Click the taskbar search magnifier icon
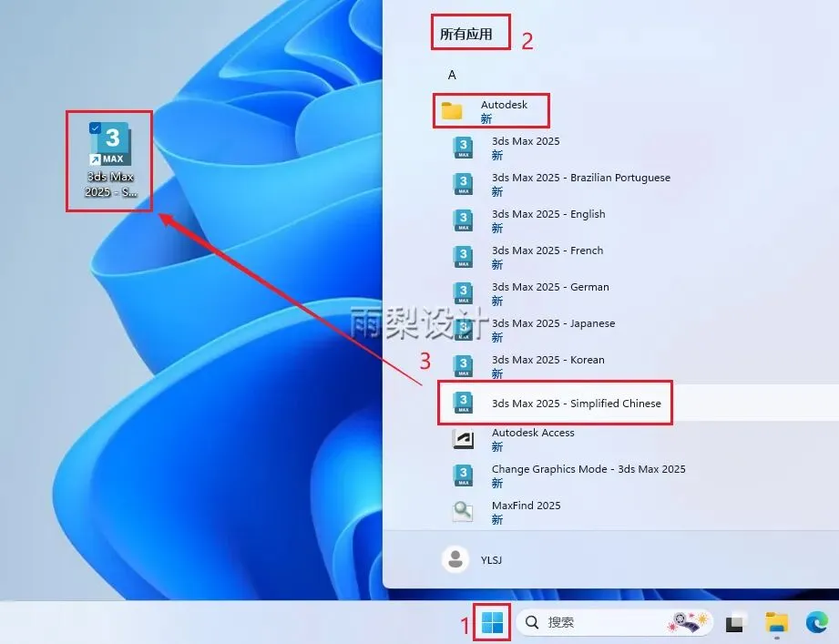The width and height of the screenshot is (839, 644). click(532, 622)
